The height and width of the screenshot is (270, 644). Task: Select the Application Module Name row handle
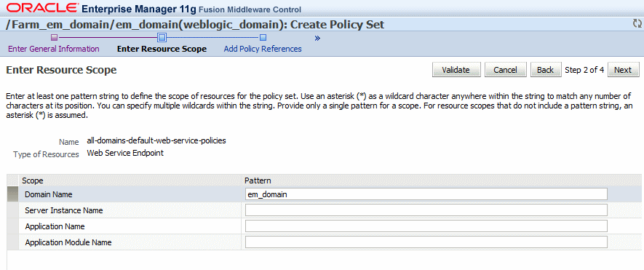pyautogui.click(x=12, y=242)
